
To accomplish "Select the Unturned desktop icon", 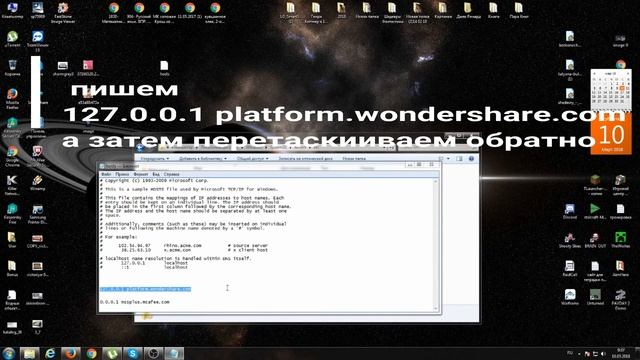I will [x=595, y=297].
